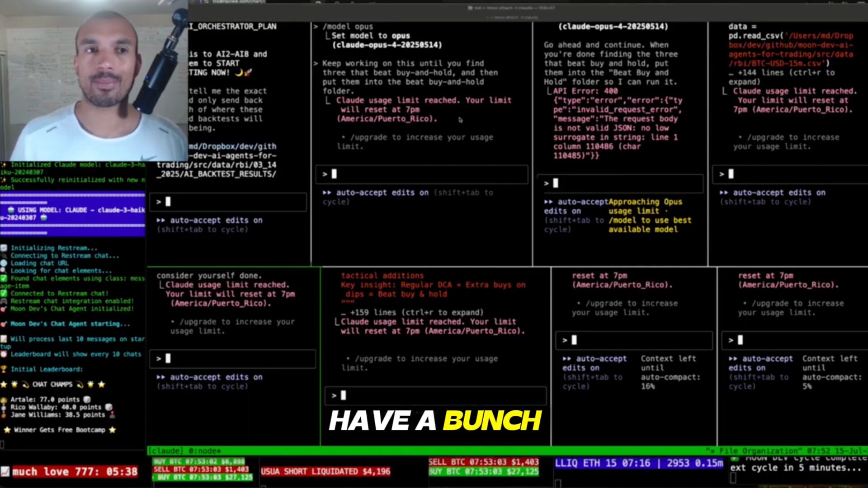Image resolution: width=868 pixels, height=488 pixels.
Task: Click Leaderboard will show every 10 chats
Action: click(76, 354)
